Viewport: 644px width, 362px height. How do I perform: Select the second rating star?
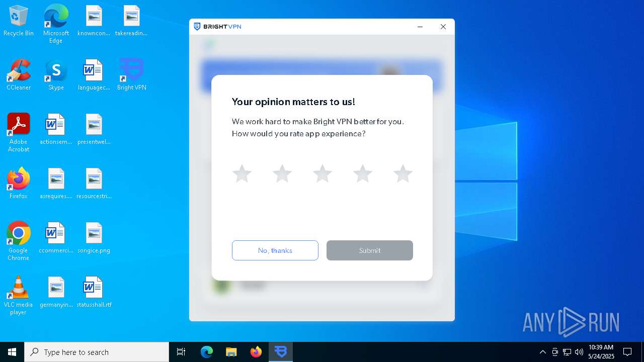click(282, 173)
